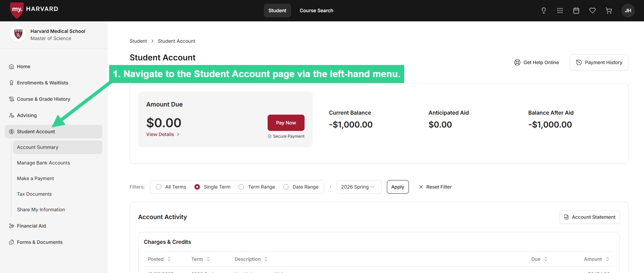Switch to the Course Search tab
The height and width of the screenshot is (273, 644).
click(x=316, y=11)
